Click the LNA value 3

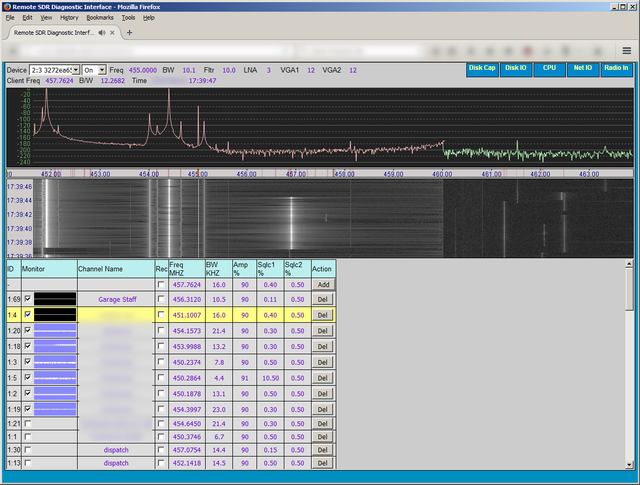tap(269, 70)
